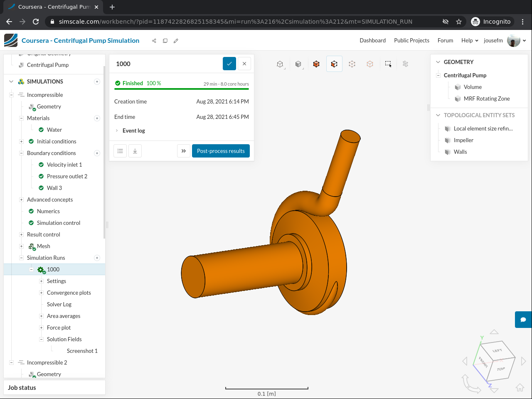The width and height of the screenshot is (532, 399).
Task: Collapse the GEOMETRY panel section
Action: 438,62
